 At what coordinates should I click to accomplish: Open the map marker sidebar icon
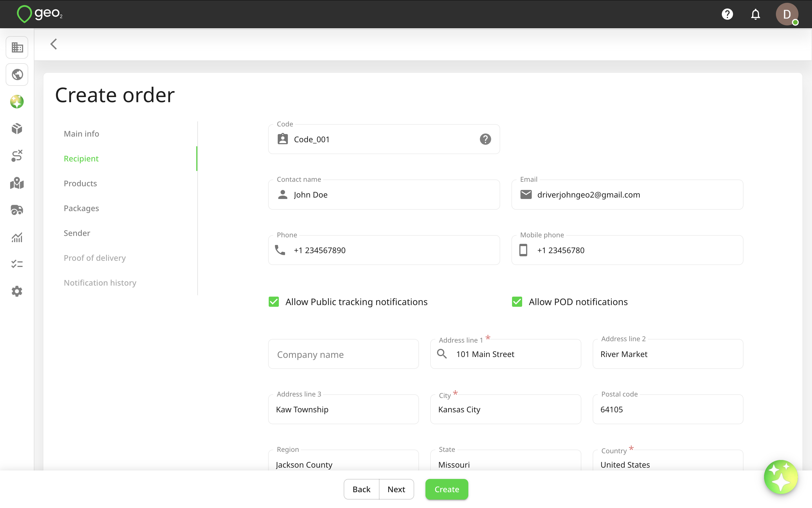[x=17, y=183]
